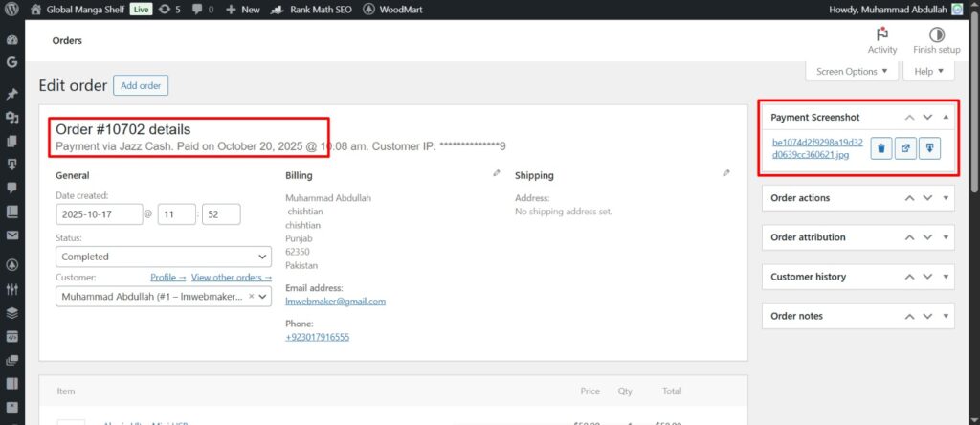This screenshot has height=425, width=980.
Task: Move Customer history panel up
Action: (x=910, y=277)
